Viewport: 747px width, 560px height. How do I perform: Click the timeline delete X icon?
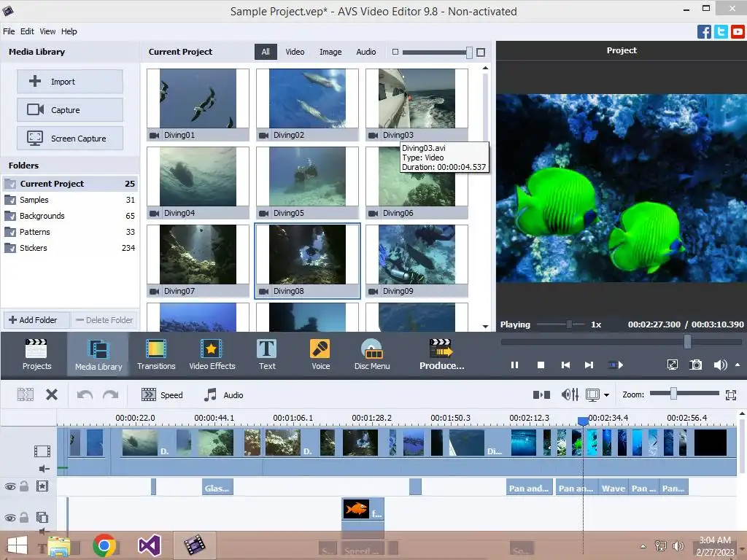pos(52,394)
